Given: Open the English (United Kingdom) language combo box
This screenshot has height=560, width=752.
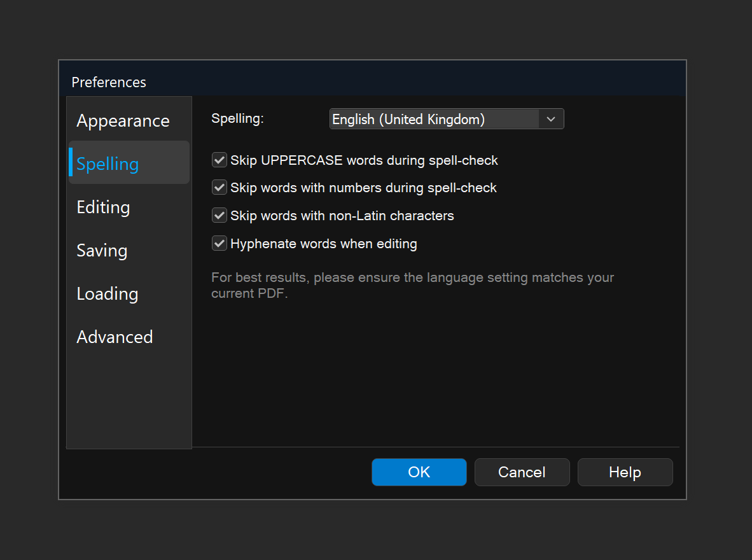Looking at the screenshot, I should (x=435, y=119).
